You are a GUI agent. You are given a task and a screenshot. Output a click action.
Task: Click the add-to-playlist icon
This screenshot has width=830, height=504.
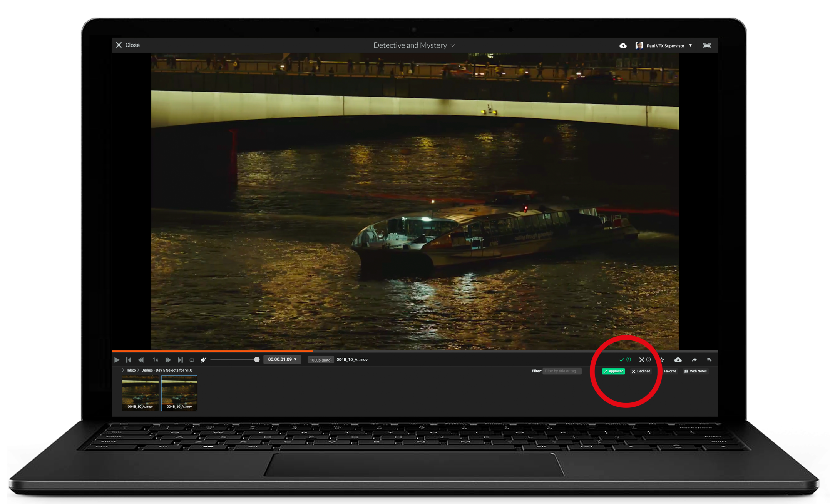click(x=709, y=360)
